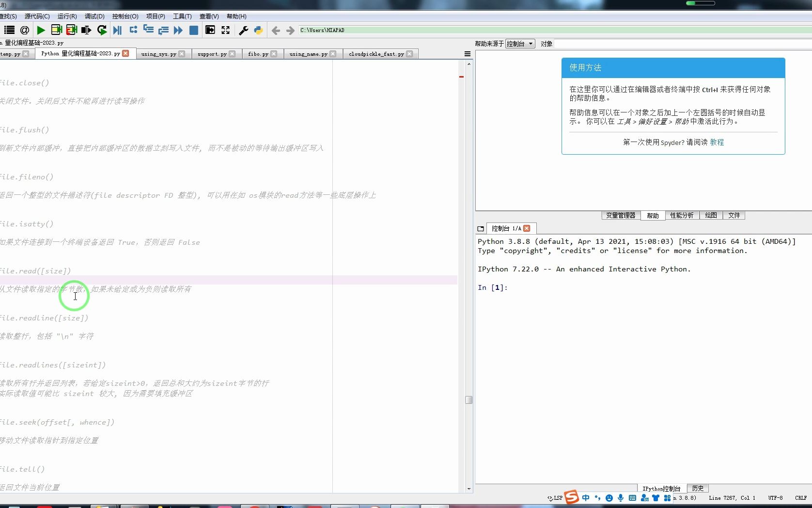Toggle Sogou Chinese/English 中 icon
Image resolution: width=812 pixels, height=508 pixels.
(x=586, y=498)
